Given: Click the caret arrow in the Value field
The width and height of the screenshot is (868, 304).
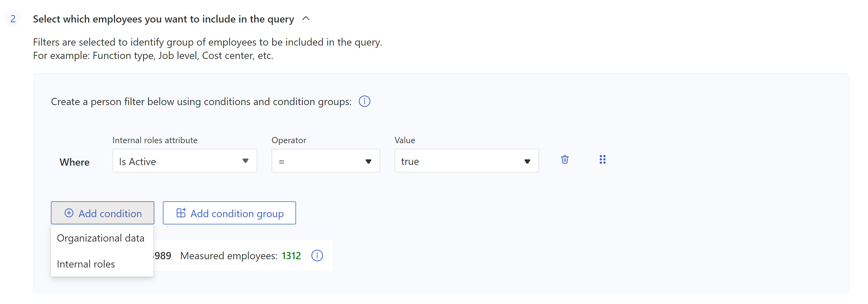Looking at the screenshot, I should pos(527,161).
